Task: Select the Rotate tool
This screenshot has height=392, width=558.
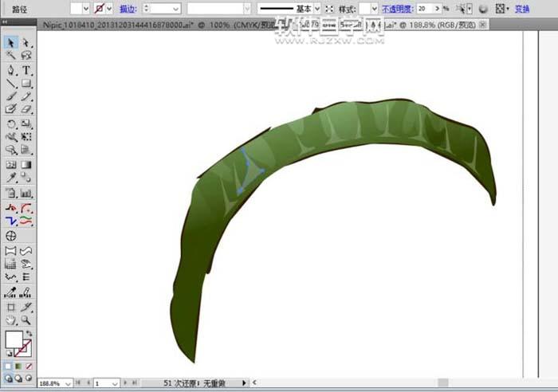Action: 11,123
